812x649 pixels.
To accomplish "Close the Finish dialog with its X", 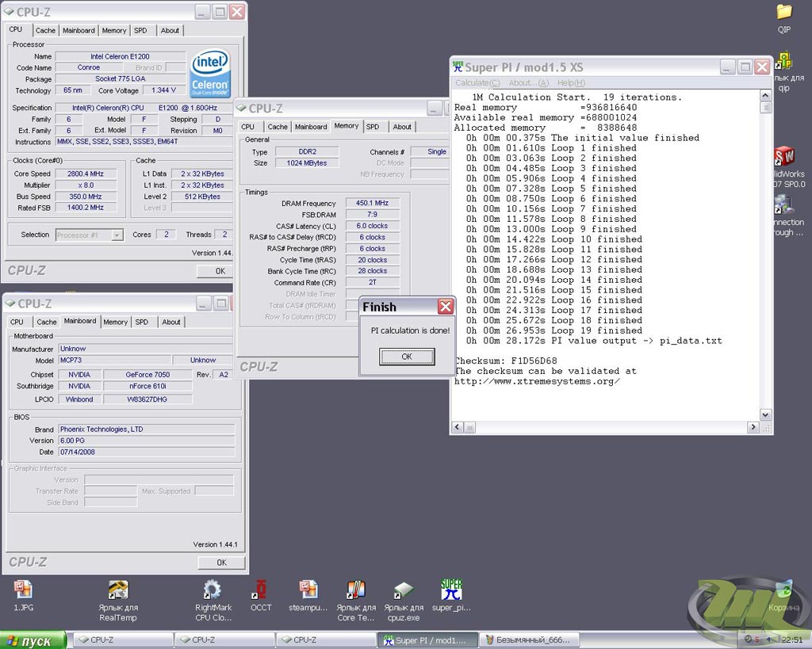I will point(446,307).
